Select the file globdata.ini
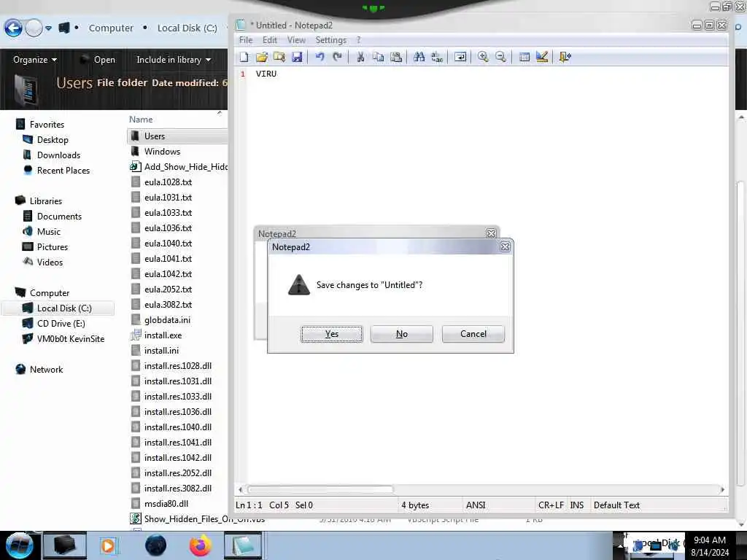 tap(167, 319)
